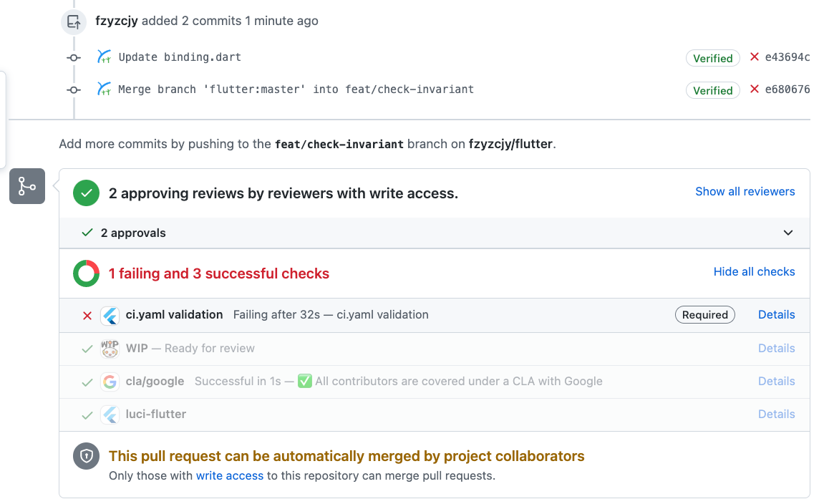Follow the write access link
Viewport: 824px width, 504px height.
[x=230, y=475]
